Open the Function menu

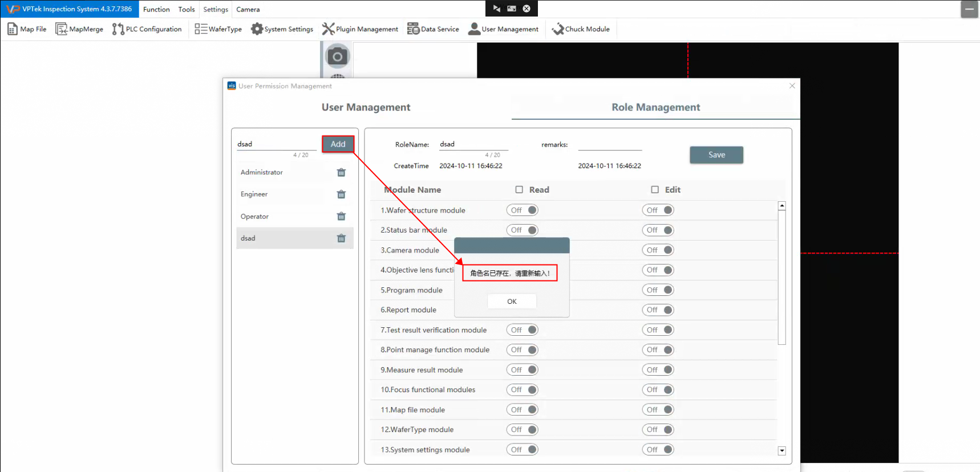156,9
